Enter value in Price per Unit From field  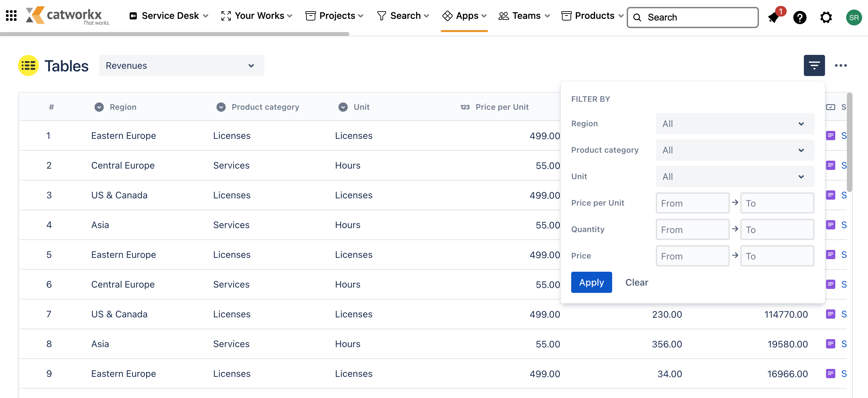pyautogui.click(x=692, y=203)
